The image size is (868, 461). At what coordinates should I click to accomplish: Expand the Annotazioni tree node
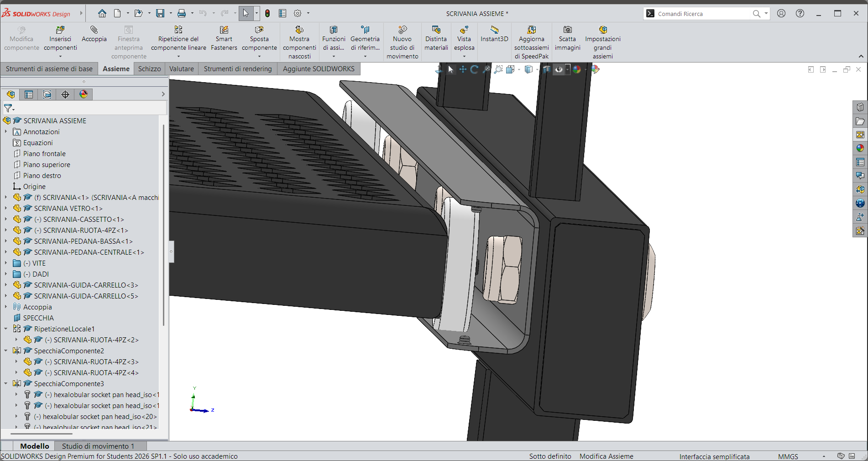(x=6, y=131)
